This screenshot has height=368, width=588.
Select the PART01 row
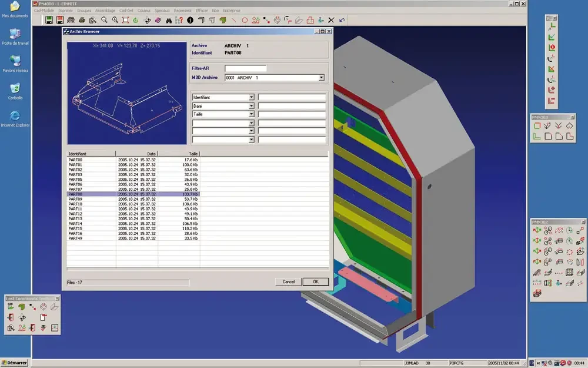click(x=133, y=165)
